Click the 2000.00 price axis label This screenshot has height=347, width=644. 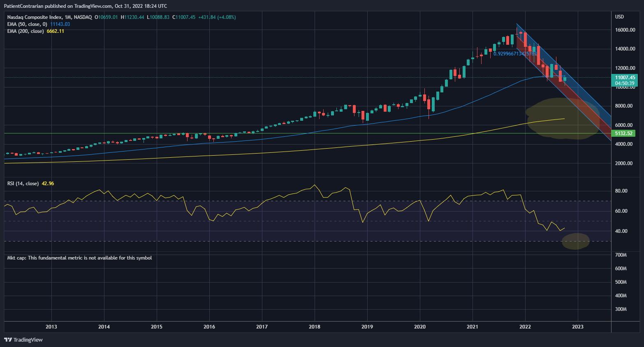coord(624,163)
